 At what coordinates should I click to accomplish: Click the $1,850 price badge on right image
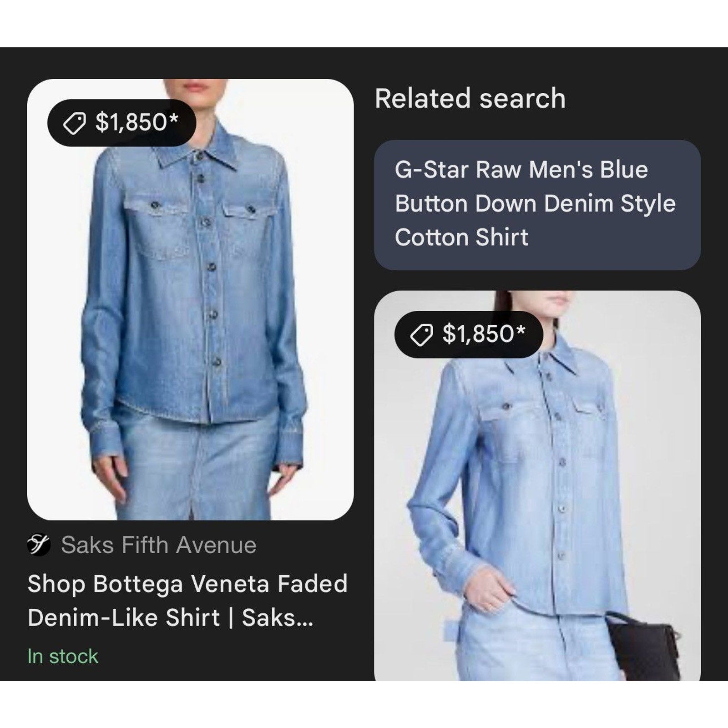click(x=469, y=334)
